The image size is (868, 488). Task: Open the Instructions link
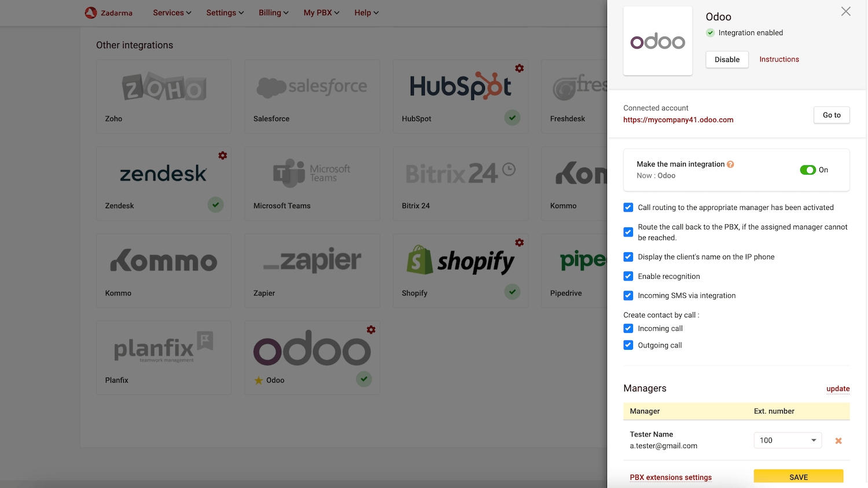[x=779, y=60]
